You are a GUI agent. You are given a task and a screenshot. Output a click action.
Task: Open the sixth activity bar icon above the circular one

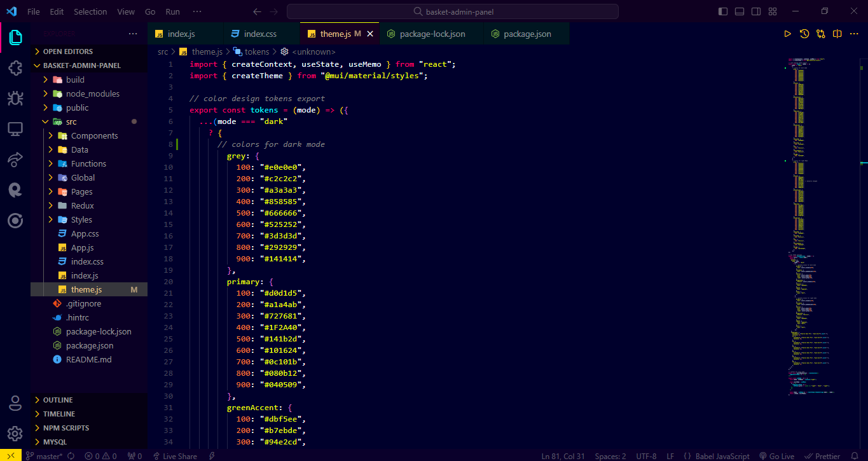(15, 189)
